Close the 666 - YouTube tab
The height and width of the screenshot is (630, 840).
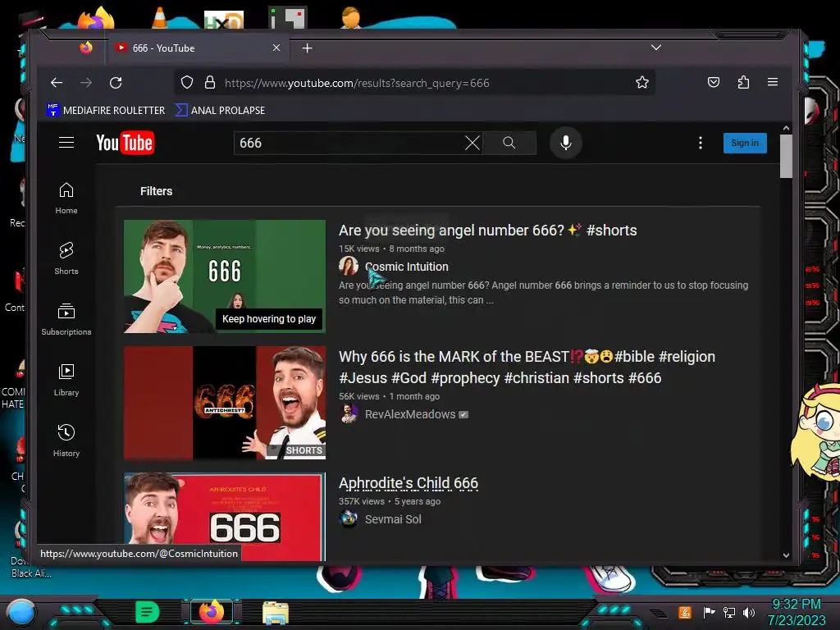276,48
